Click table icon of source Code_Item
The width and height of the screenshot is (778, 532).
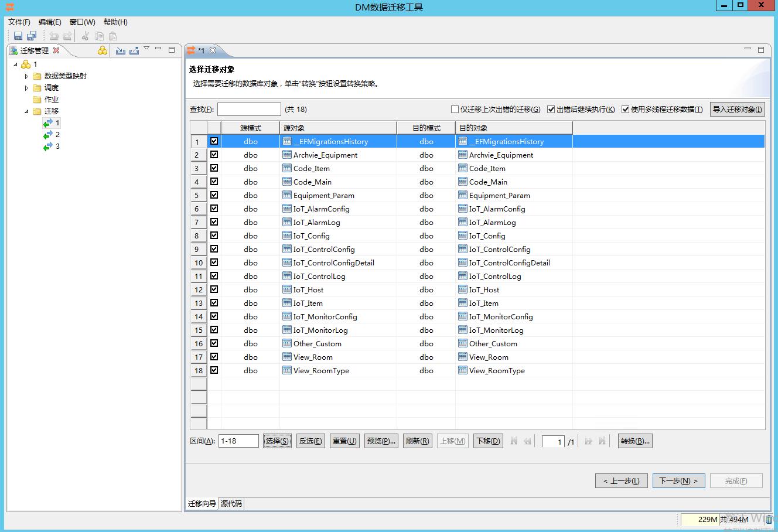point(287,168)
